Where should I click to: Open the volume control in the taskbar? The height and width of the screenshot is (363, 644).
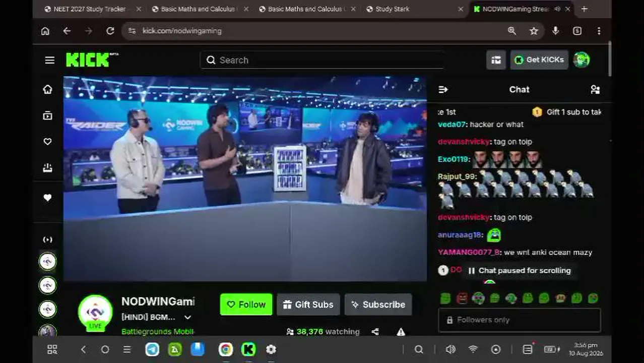coord(450,349)
